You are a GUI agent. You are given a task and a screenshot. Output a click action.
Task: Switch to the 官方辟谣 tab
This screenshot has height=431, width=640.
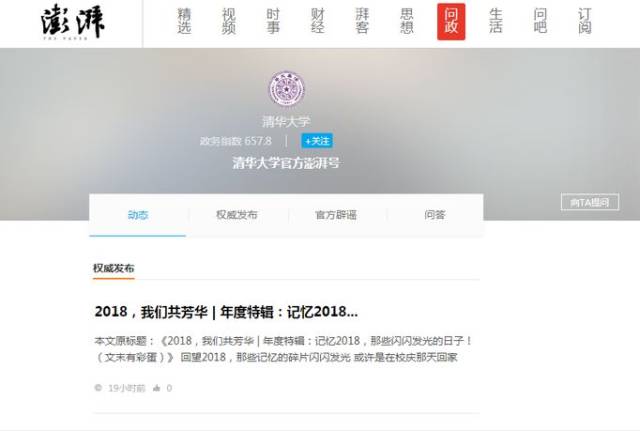[x=336, y=215]
